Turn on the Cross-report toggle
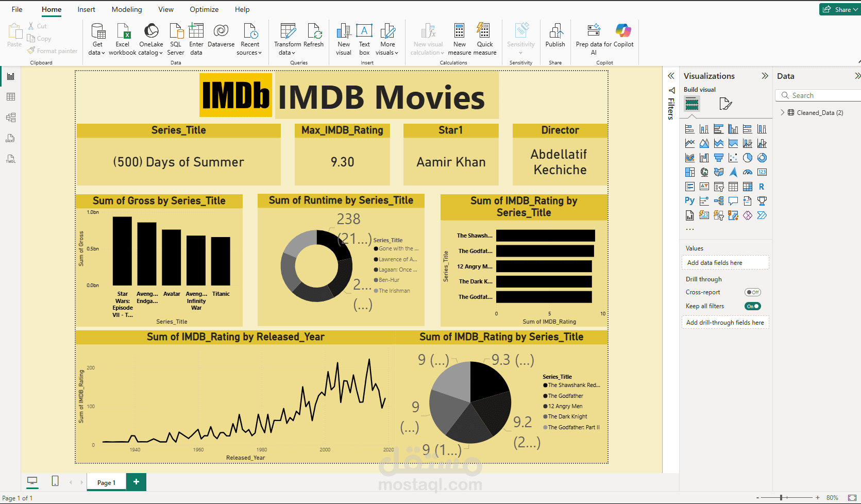861x504 pixels. pyautogui.click(x=753, y=292)
